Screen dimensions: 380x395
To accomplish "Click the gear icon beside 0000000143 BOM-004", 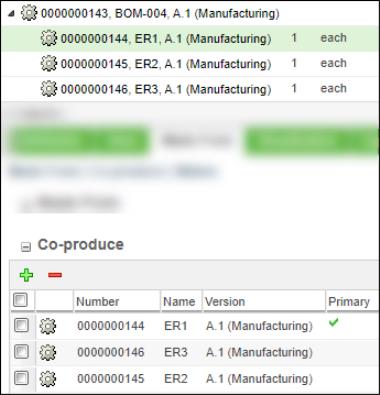I will [x=29, y=13].
